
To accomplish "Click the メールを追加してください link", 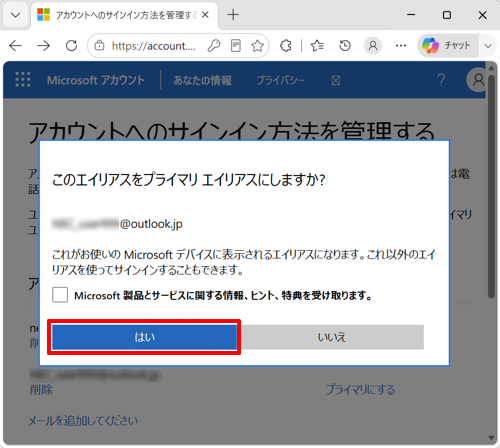I will [x=83, y=421].
